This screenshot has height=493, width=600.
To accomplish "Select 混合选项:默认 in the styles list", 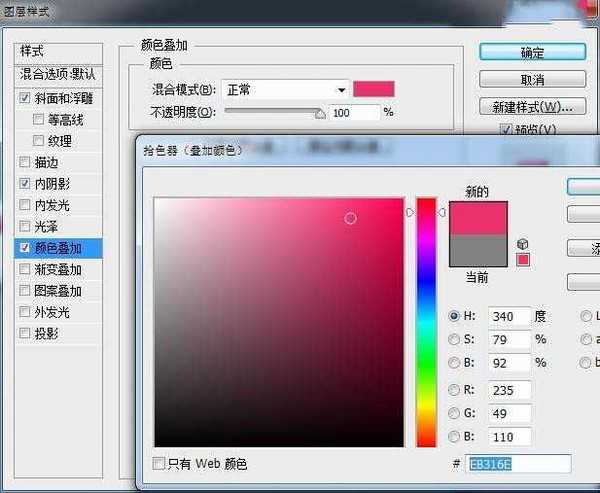I will (x=58, y=74).
